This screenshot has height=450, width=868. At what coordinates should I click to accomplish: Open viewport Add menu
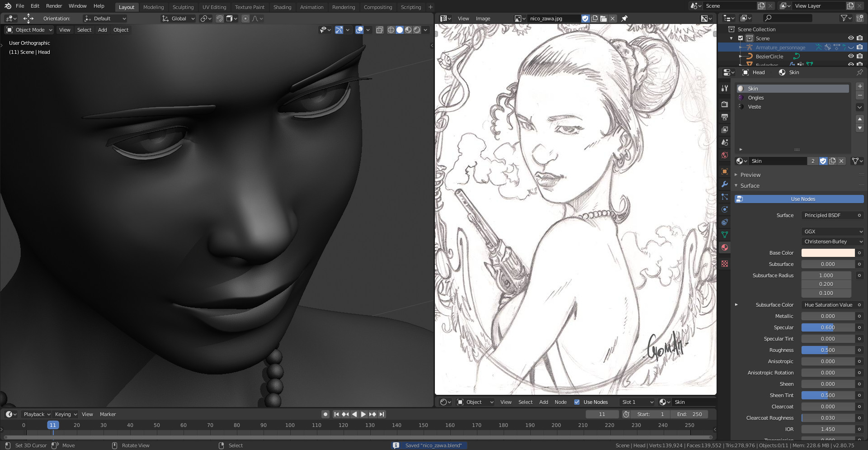click(x=103, y=30)
